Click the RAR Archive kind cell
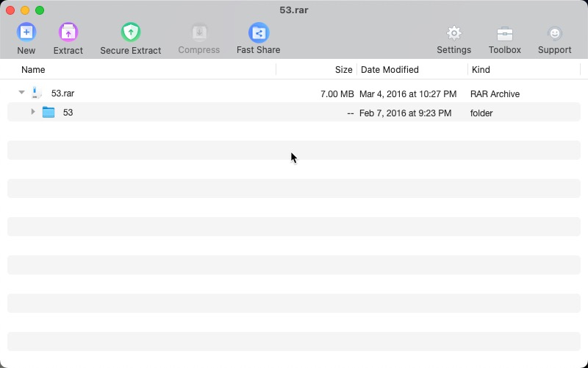 click(x=495, y=94)
